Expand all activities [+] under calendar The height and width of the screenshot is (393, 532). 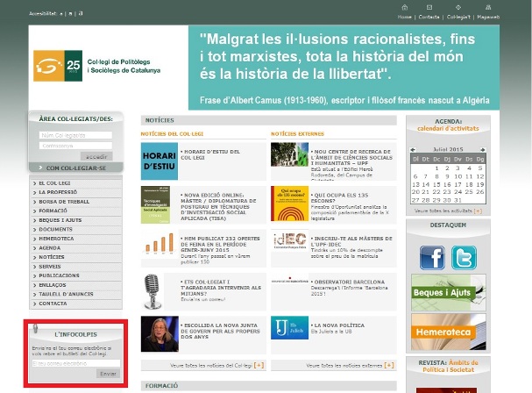pos(478,211)
